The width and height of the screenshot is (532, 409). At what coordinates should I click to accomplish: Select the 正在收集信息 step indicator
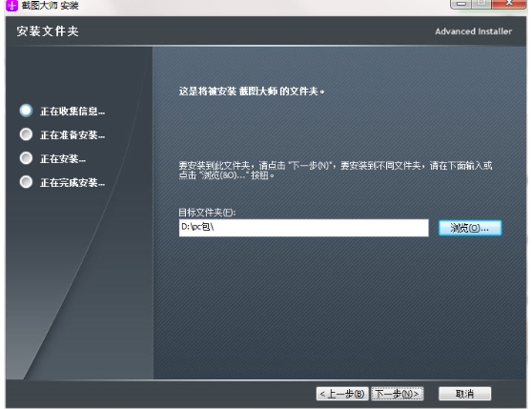[x=26, y=111]
